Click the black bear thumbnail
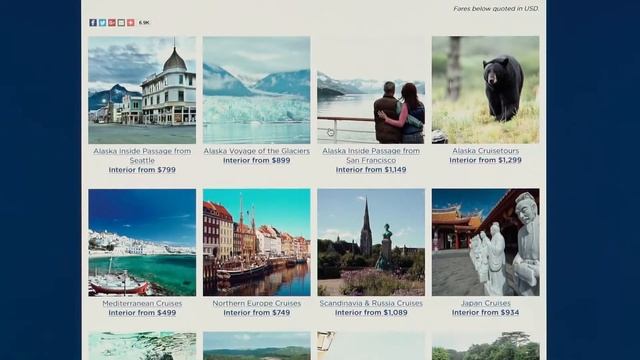The height and width of the screenshot is (360, 640). [486, 90]
